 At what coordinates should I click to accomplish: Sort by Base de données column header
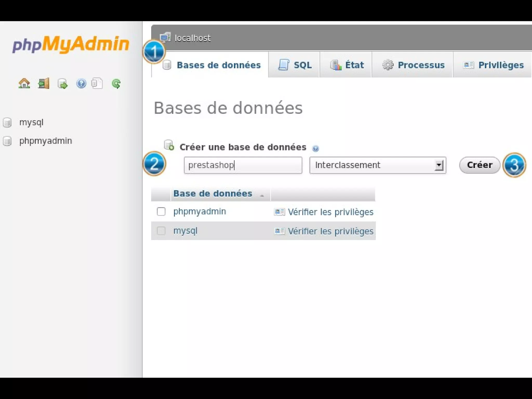213,194
